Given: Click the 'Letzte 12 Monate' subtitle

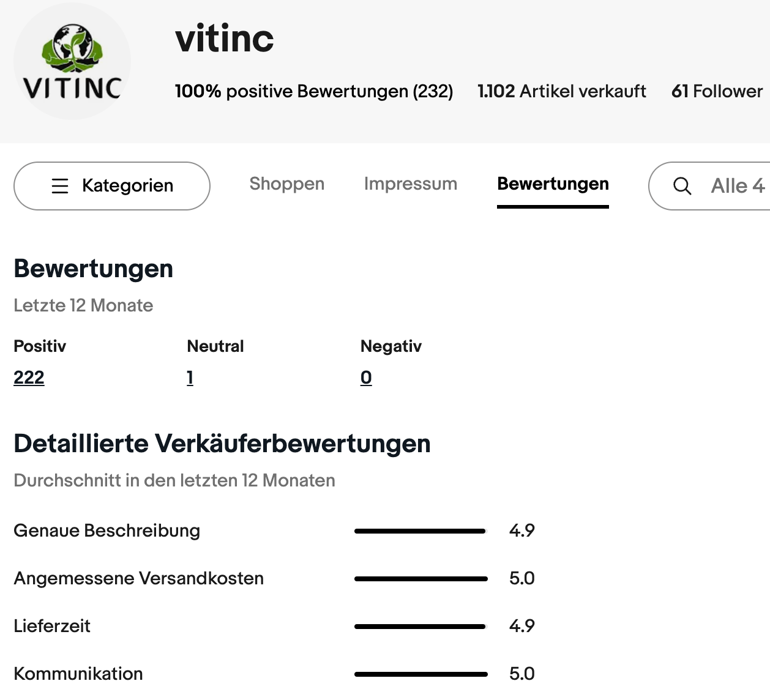Looking at the screenshot, I should [x=83, y=305].
